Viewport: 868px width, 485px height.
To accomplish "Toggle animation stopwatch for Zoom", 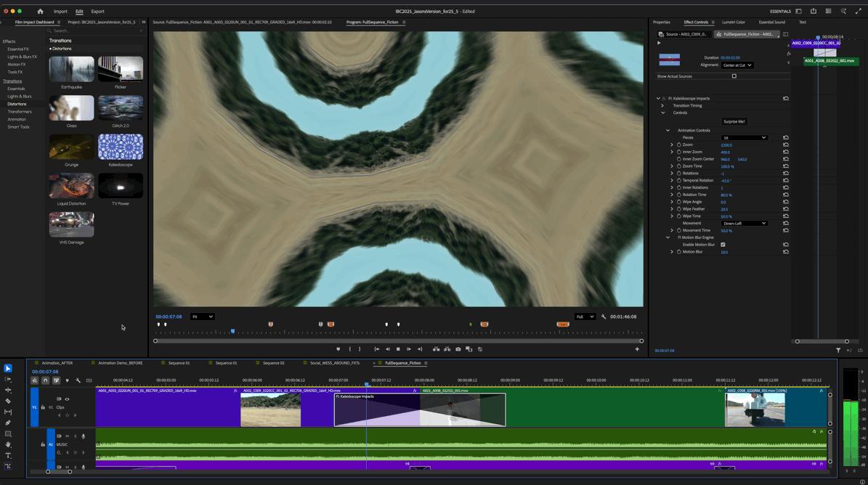I will point(678,145).
